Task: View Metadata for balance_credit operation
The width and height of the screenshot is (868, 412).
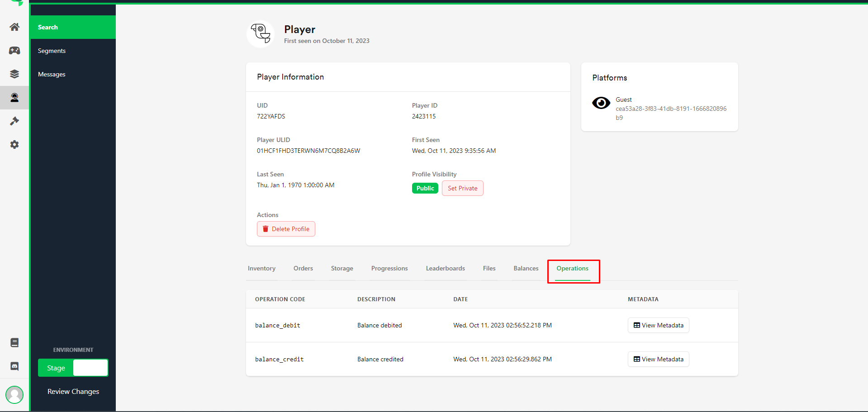Action: click(658, 359)
